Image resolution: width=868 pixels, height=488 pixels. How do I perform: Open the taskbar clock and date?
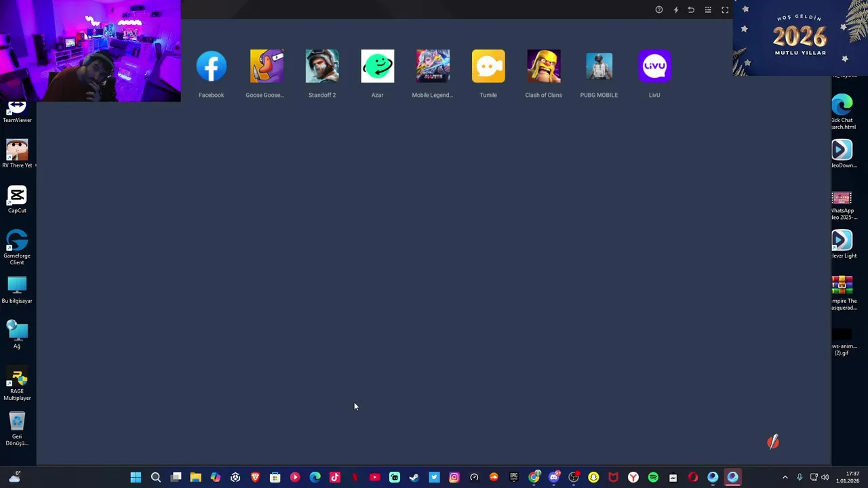[848, 477]
